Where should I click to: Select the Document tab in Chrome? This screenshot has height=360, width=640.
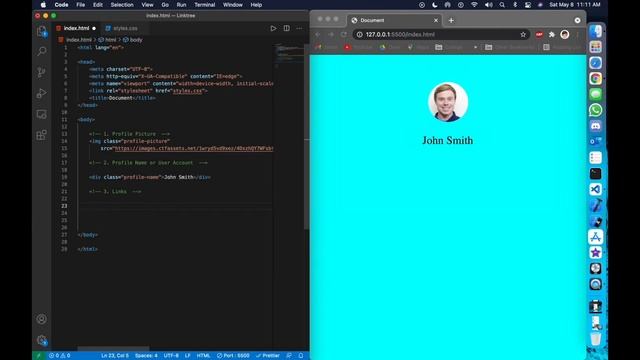click(394, 20)
